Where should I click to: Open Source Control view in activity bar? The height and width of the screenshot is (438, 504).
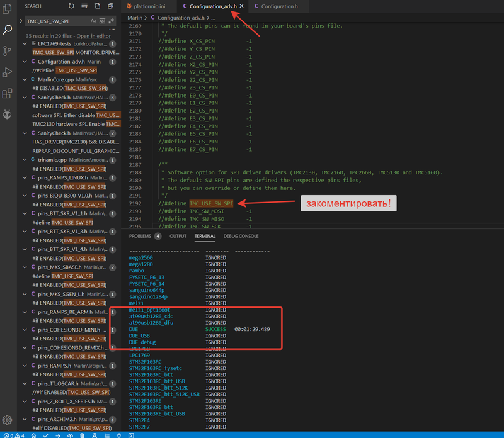[x=8, y=51]
